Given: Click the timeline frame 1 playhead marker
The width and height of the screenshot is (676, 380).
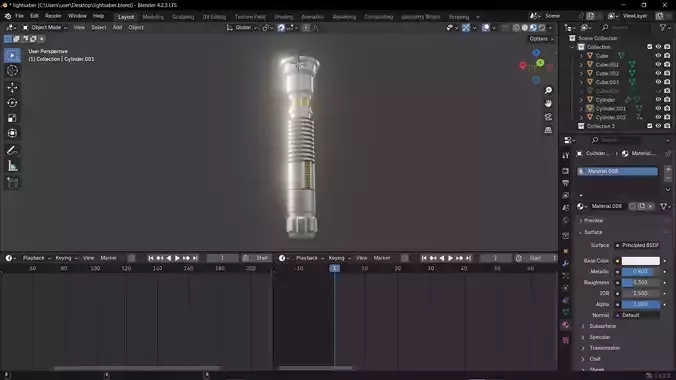Looking at the screenshot, I should (334, 268).
